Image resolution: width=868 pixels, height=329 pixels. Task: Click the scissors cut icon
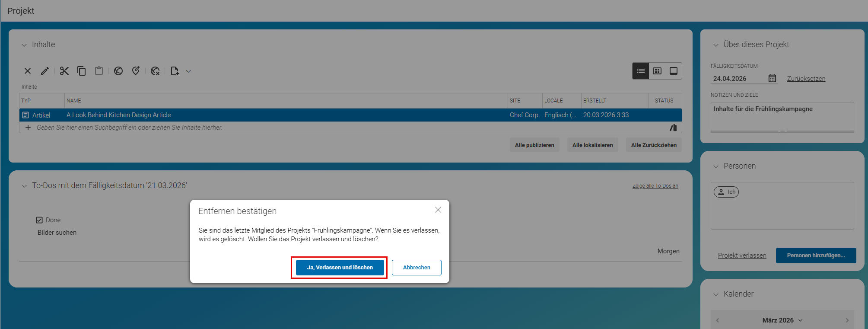64,71
